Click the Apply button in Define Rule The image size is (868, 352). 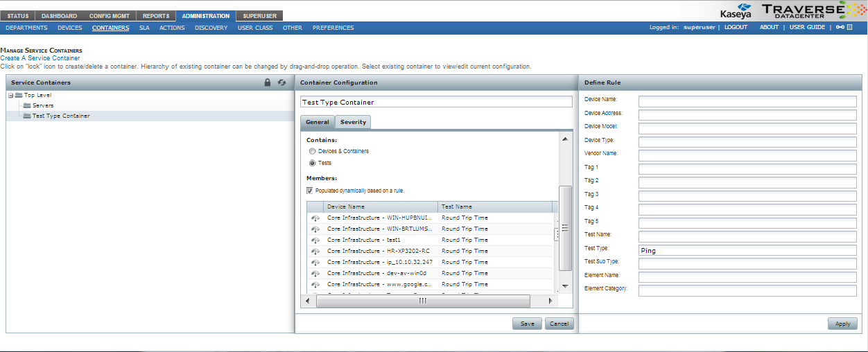tap(842, 324)
